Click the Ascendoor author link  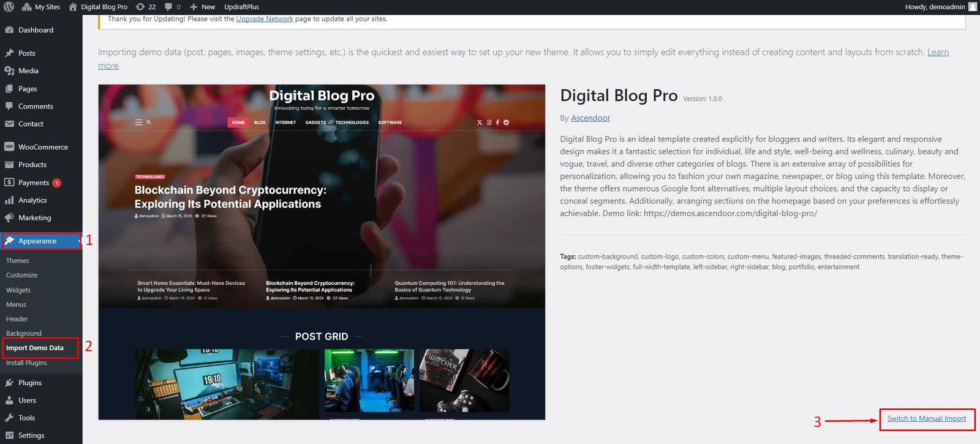(x=590, y=118)
